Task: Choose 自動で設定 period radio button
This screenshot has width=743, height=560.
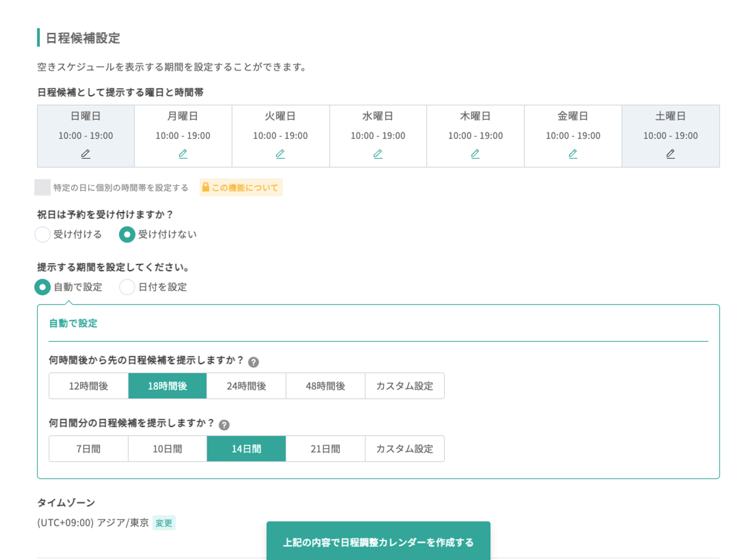Action: (x=42, y=287)
